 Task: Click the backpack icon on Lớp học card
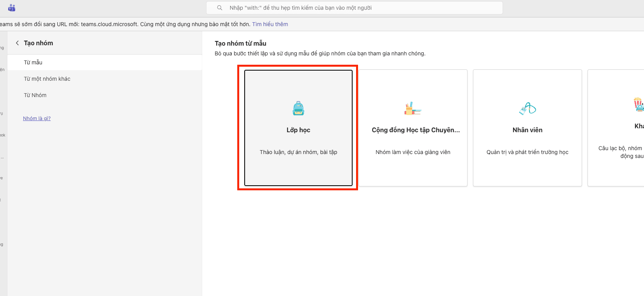coord(298,108)
